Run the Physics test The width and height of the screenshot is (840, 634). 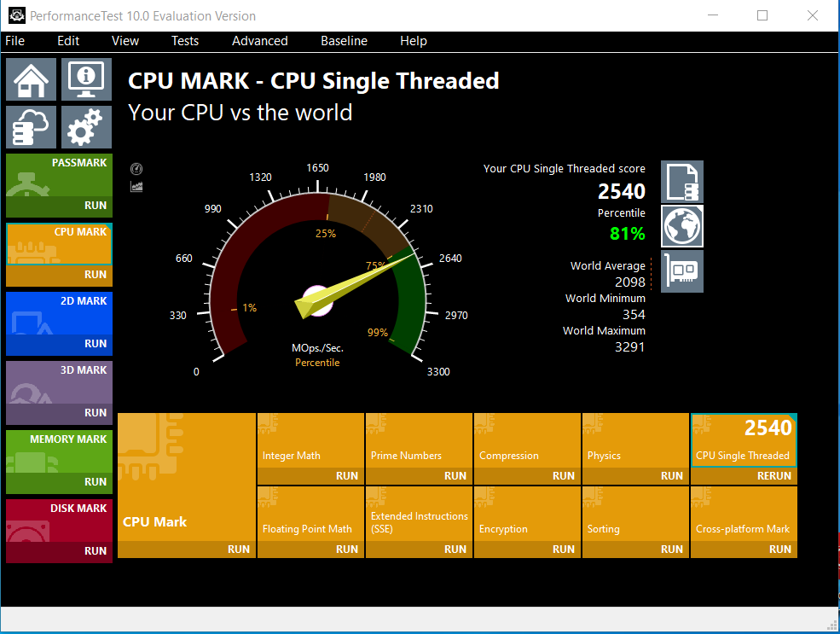pyautogui.click(x=635, y=476)
